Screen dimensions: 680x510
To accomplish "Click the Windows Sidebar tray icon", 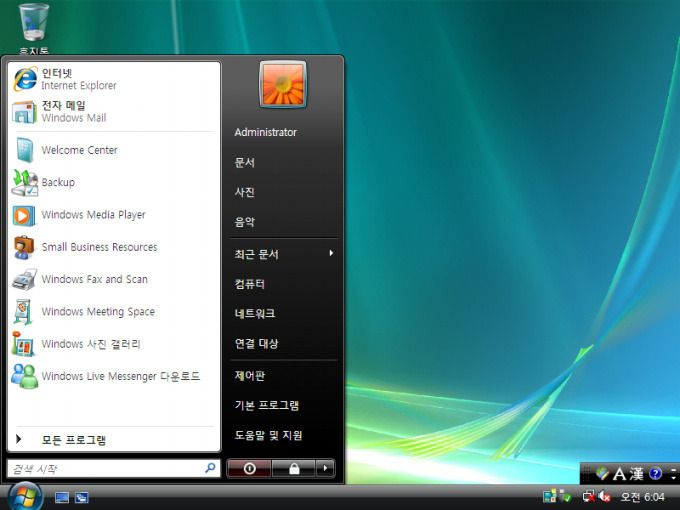I will [x=549, y=496].
